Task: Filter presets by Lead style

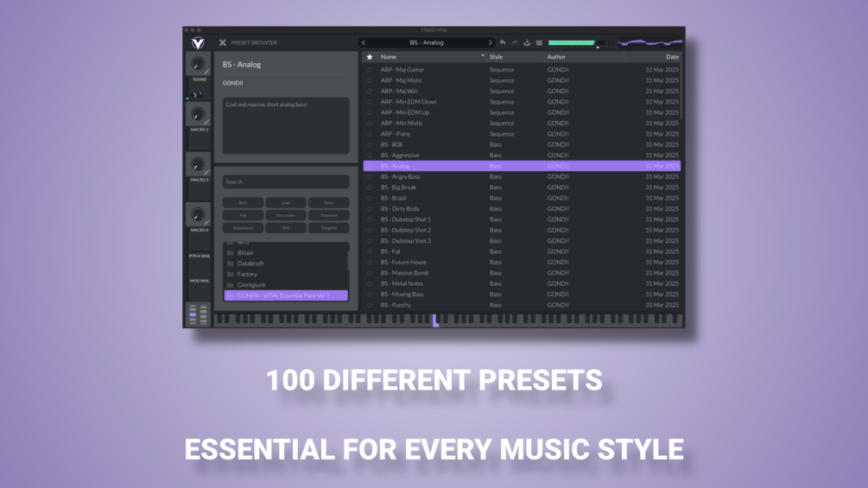Action: point(286,202)
